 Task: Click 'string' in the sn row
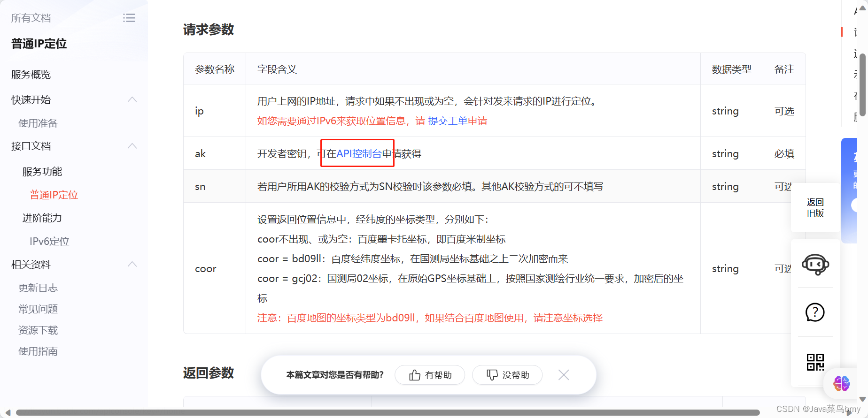coord(725,186)
